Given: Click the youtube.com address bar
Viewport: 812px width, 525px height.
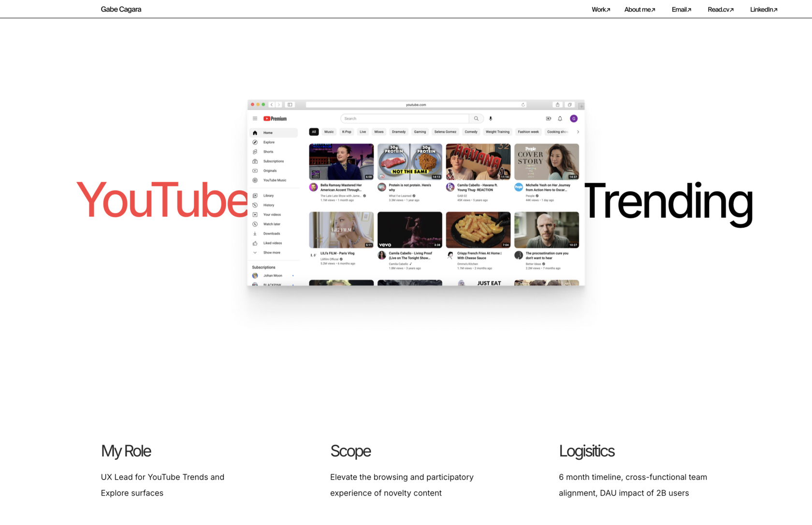Looking at the screenshot, I should 416,104.
